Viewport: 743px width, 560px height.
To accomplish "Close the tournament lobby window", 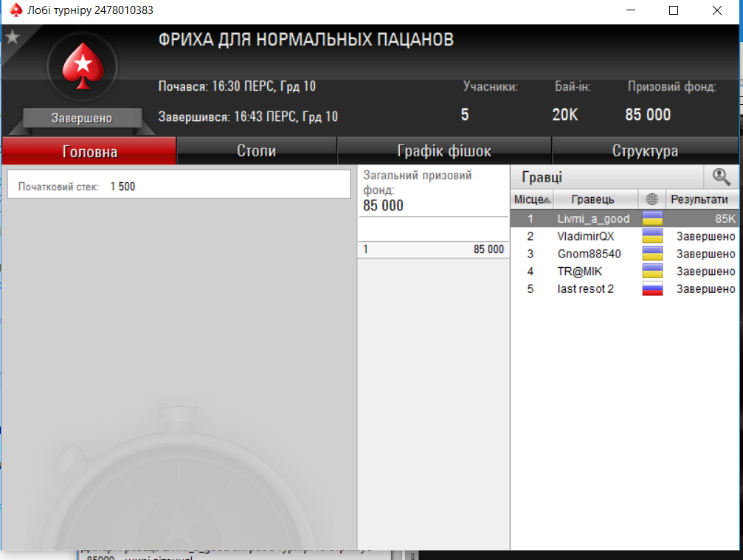I will pyautogui.click(x=717, y=10).
